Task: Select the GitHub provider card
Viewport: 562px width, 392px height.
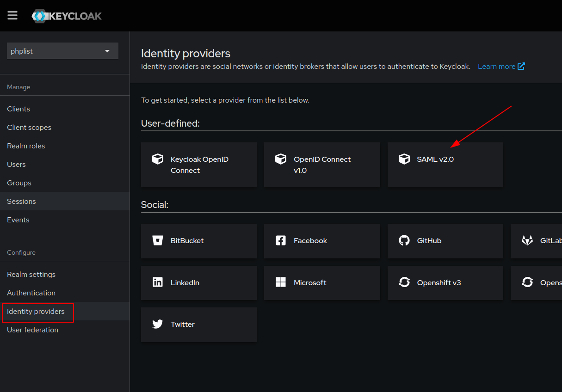Action: 445,241
